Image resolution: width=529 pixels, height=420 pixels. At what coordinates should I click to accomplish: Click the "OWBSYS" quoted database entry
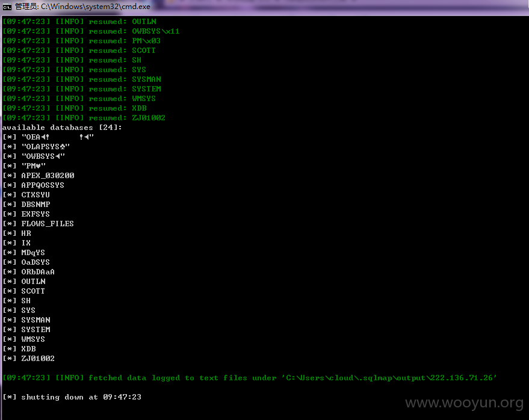click(x=34, y=156)
